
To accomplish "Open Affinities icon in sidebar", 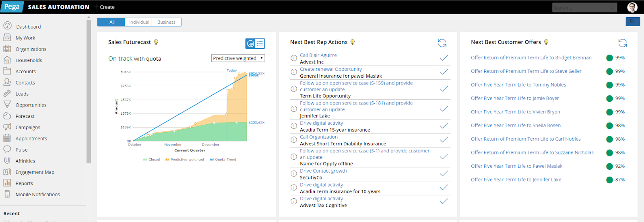I will tap(7, 160).
